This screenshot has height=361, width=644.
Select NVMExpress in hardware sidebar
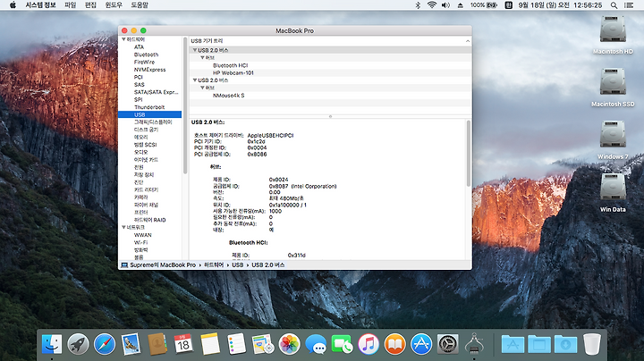click(x=150, y=70)
